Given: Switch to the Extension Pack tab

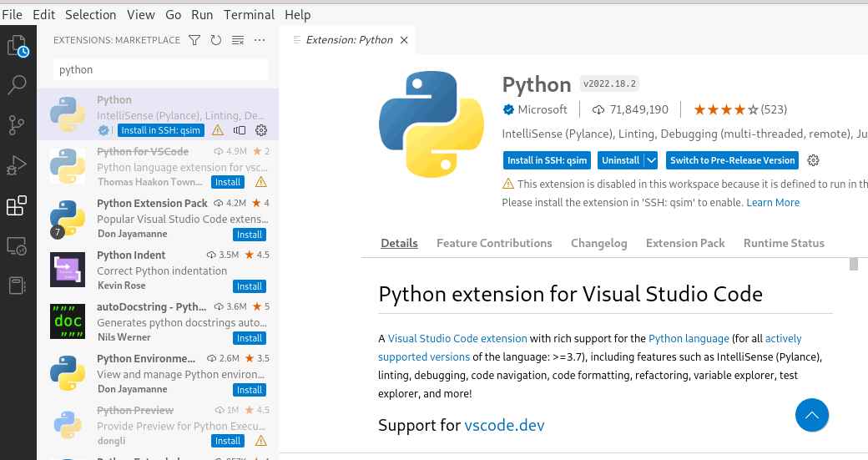Looking at the screenshot, I should [685, 243].
